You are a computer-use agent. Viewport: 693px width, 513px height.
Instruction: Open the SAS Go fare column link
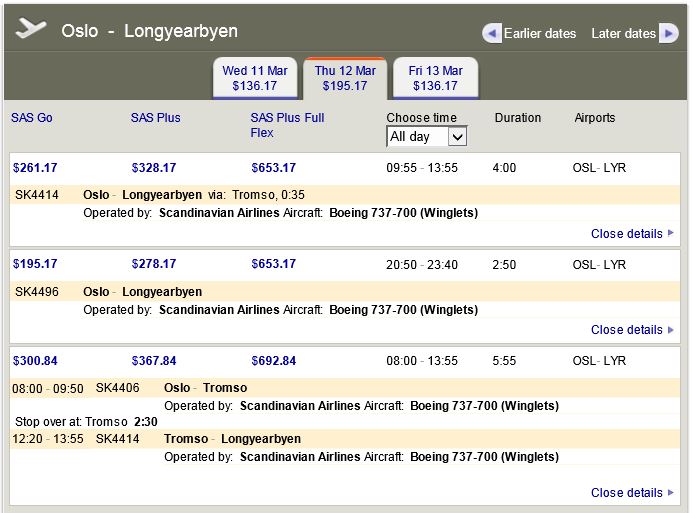coord(32,118)
